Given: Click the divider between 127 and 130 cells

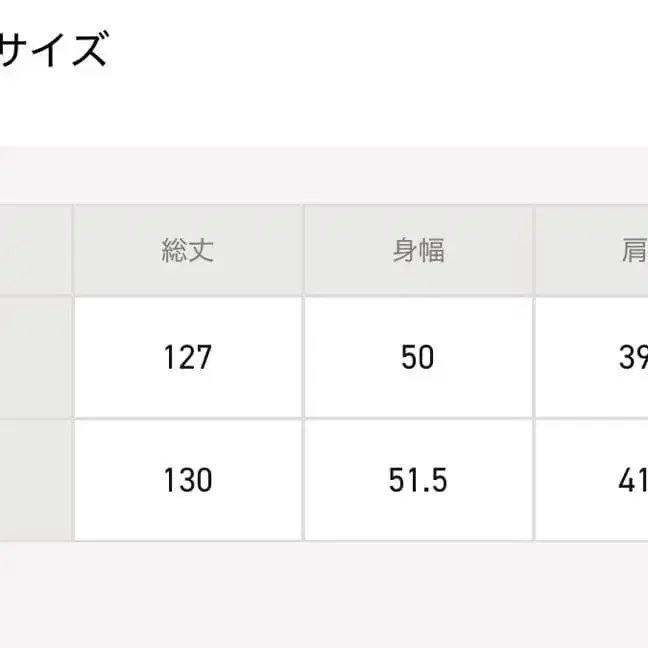Looking at the screenshot, I should (x=188, y=418).
